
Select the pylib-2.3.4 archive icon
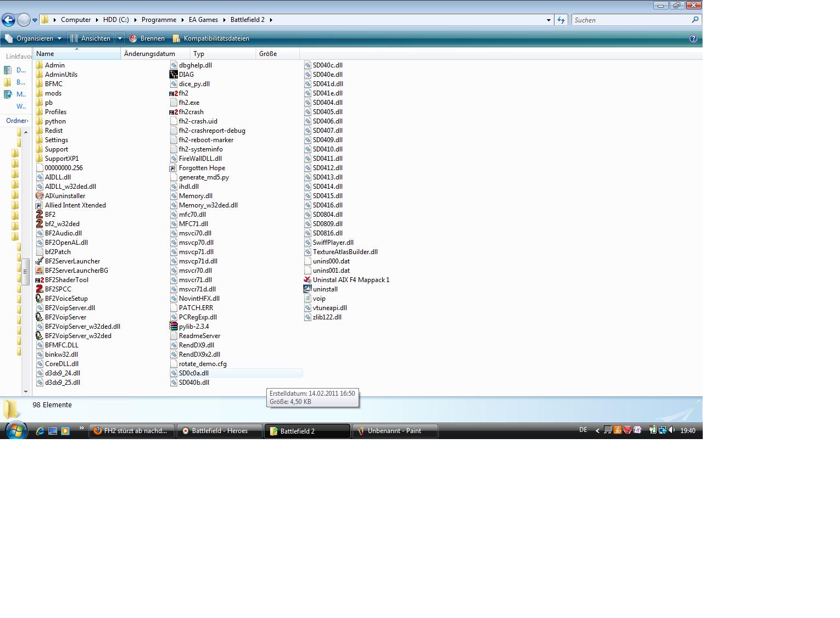[173, 327]
